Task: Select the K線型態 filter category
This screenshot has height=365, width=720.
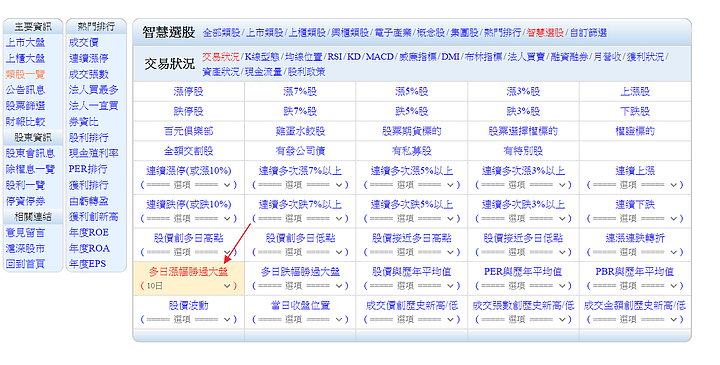Action: pyautogui.click(x=262, y=57)
